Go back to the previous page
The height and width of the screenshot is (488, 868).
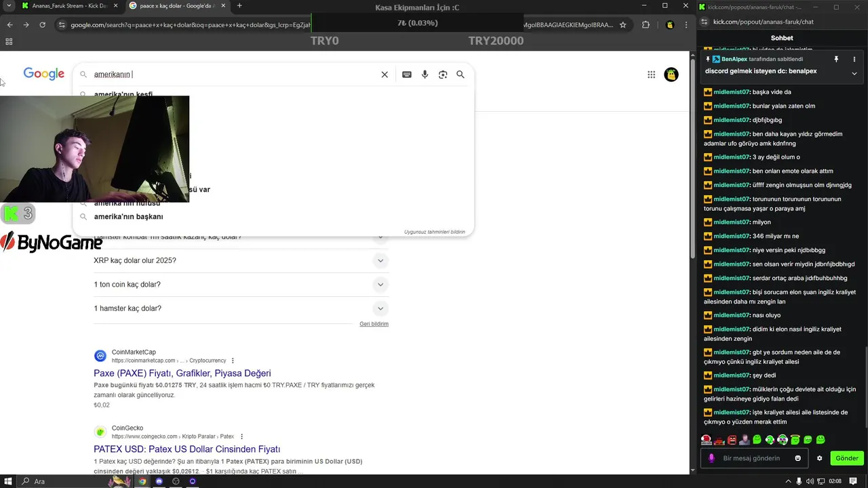[9, 25]
